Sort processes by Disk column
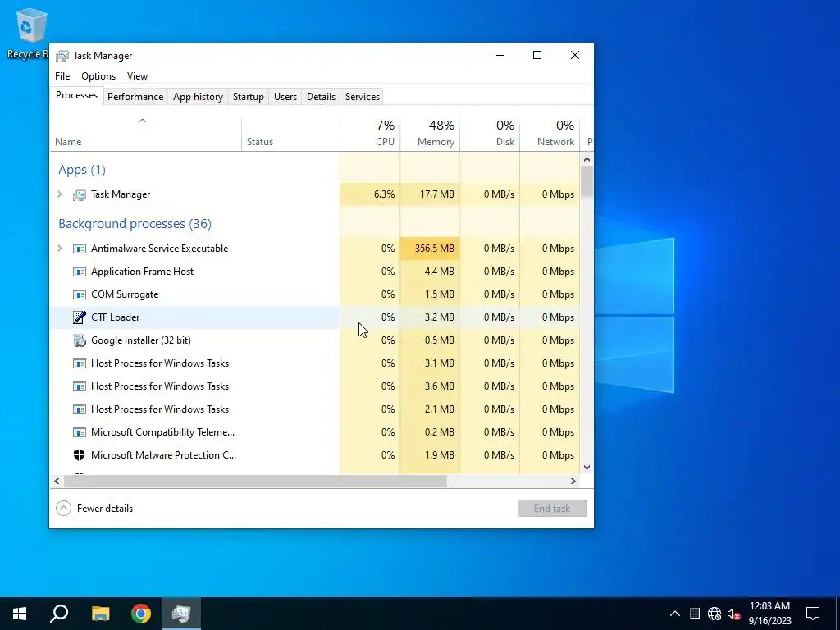Viewport: 840px width, 630px height. coord(491,134)
